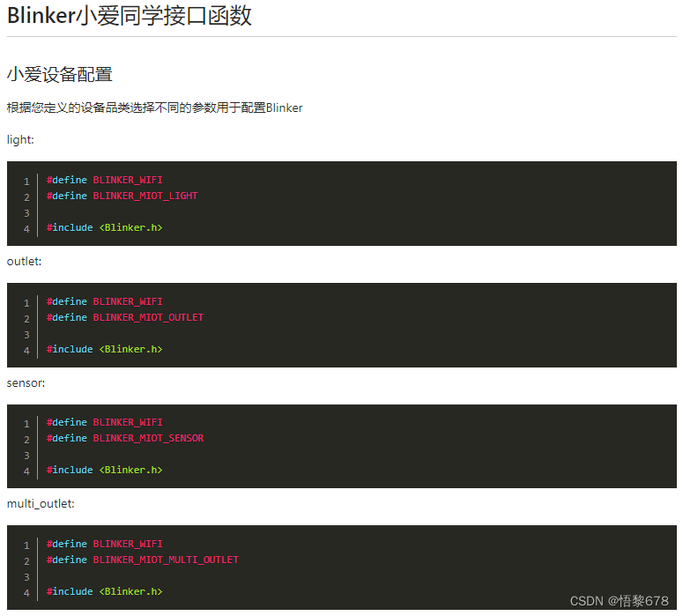Image resolution: width=683 pixels, height=616 pixels.
Task: Click the CSDN @悟黎678 watermark
Action: click(x=619, y=601)
